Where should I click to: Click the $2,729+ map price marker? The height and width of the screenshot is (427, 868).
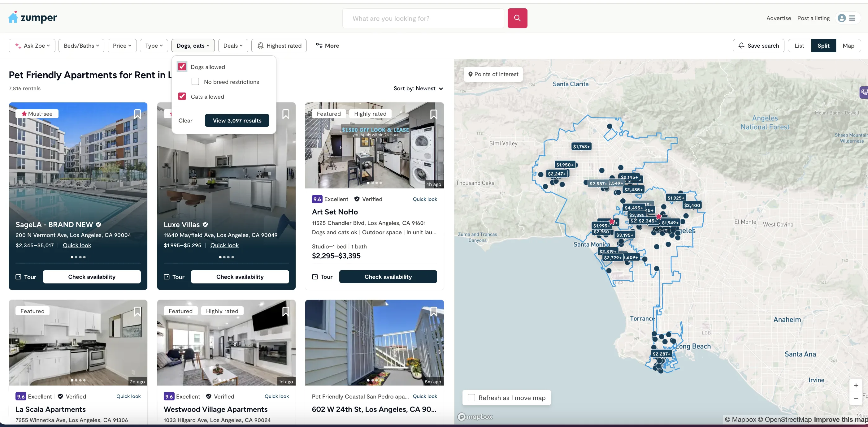click(x=613, y=258)
